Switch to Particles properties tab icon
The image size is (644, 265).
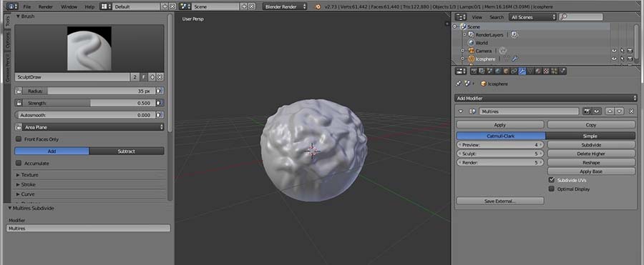tap(555, 71)
